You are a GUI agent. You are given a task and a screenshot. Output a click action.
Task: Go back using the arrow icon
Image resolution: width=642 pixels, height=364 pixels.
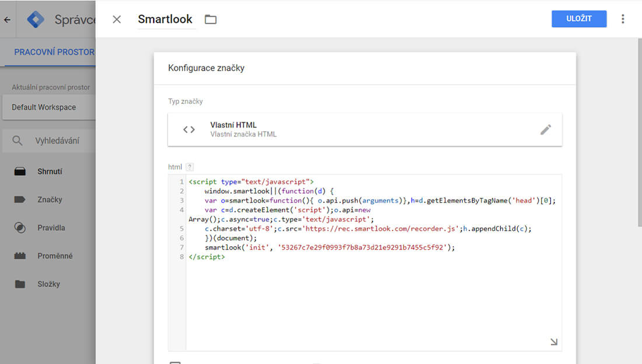(x=8, y=19)
